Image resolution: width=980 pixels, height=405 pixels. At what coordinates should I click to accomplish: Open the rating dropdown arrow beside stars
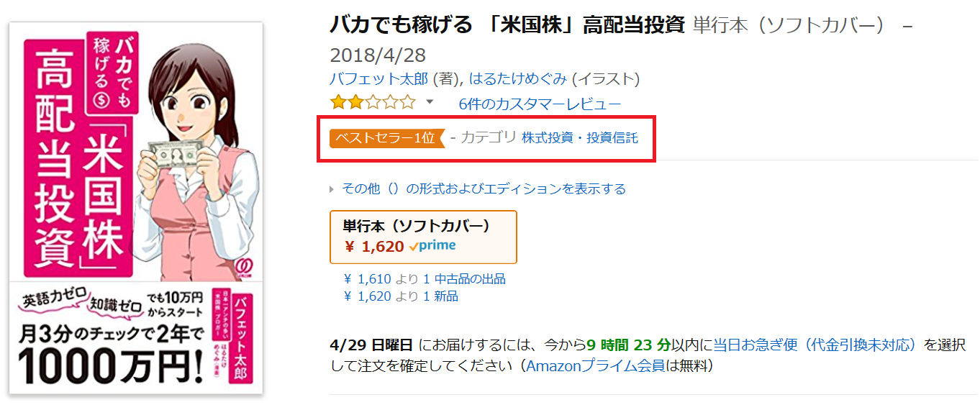click(x=430, y=102)
